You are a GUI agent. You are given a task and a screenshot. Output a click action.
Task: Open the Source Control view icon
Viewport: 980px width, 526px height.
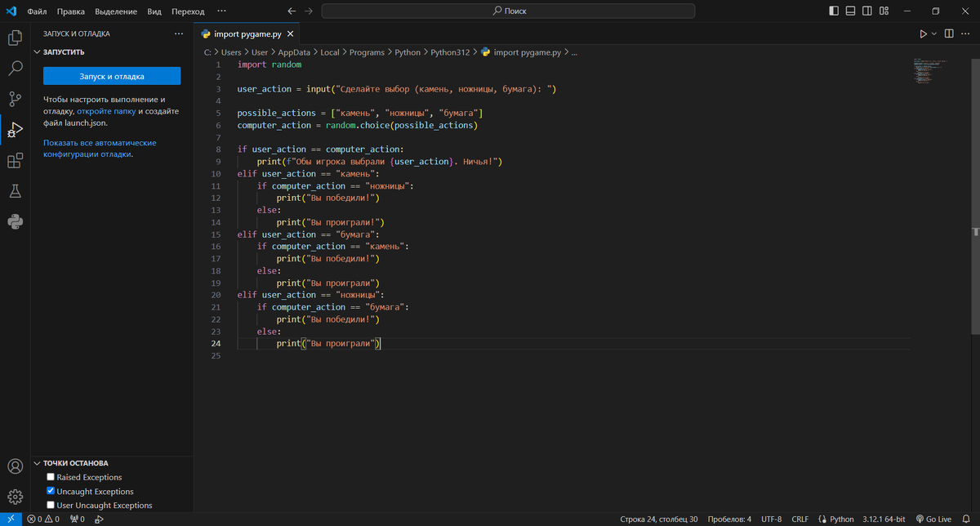pyautogui.click(x=15, y=99)
